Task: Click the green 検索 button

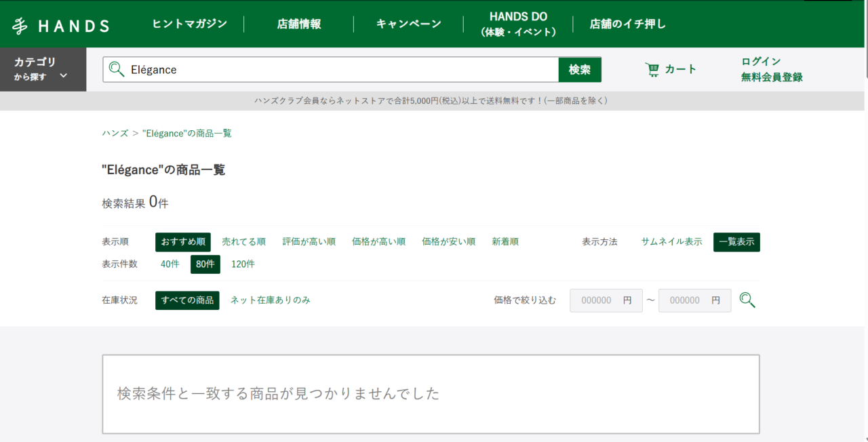Action: [580, 69]
